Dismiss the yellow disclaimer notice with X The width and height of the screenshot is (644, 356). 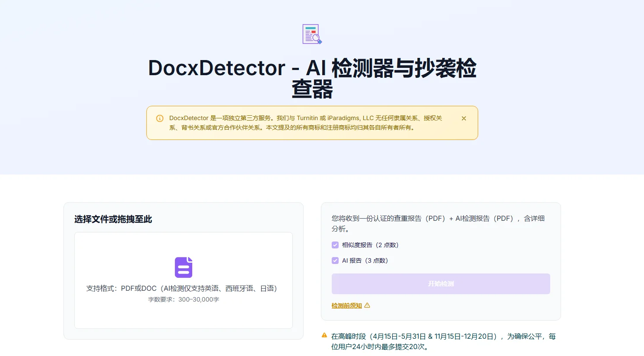coord(464,118)
